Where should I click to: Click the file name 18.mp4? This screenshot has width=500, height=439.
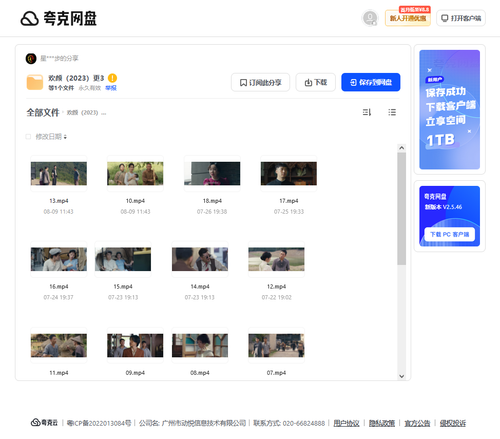pos(212,201)
